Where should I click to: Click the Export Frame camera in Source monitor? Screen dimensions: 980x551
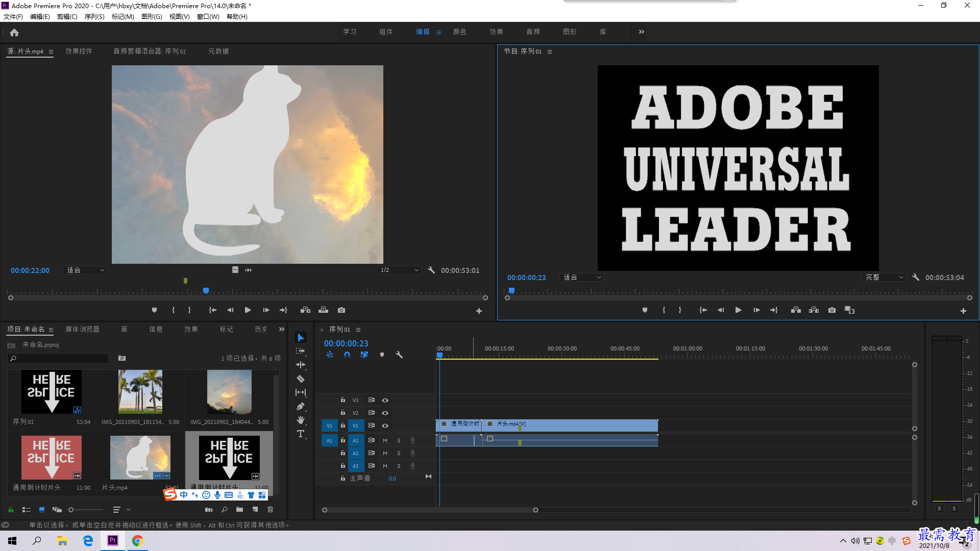[x=341, y=310]
